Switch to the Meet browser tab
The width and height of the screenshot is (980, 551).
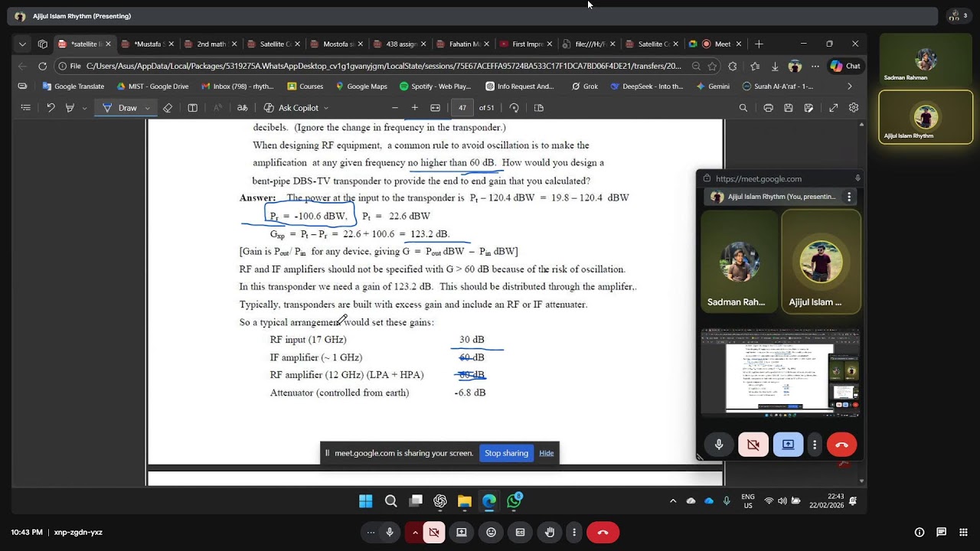[x=716, y=44]
